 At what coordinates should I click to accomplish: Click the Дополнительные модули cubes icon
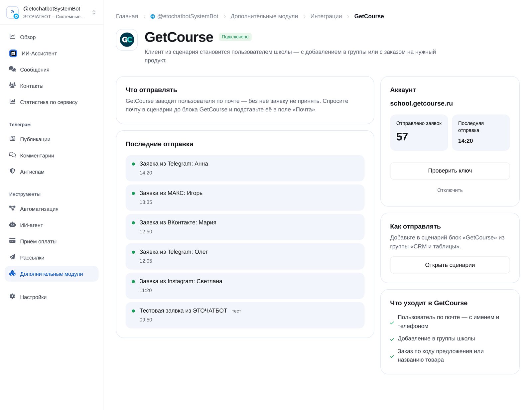(x=12, y=273)
